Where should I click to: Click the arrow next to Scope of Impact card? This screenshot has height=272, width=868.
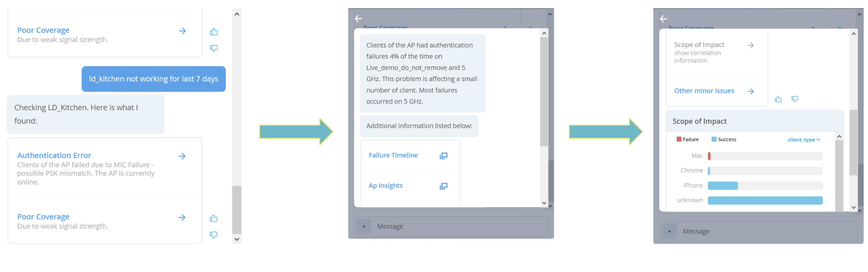pos(750,46)
